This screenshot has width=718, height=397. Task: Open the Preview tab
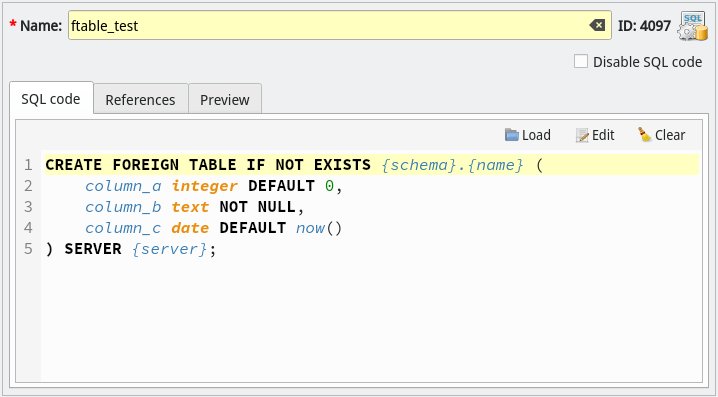[x=225, y=99]
